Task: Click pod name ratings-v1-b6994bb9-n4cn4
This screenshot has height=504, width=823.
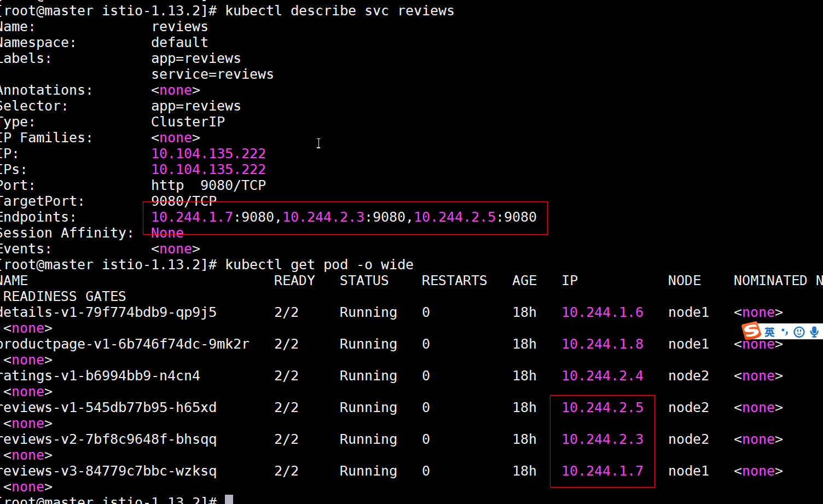Action: (100, 376)
